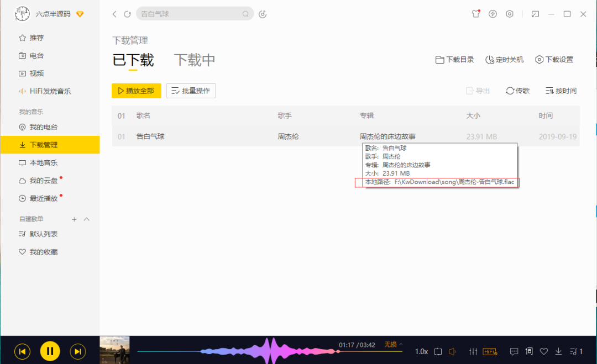Switch to mini mode icon
The image size is (597, 364).
coord(535,14)
